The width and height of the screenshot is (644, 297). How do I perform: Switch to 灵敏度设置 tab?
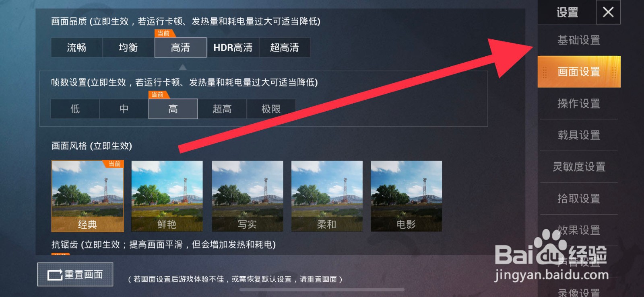[579, 167]
